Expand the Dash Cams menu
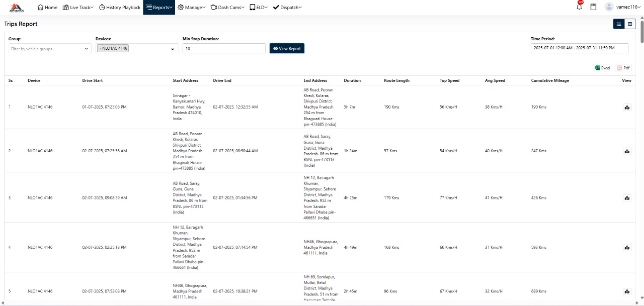 [x=227, y=8]
